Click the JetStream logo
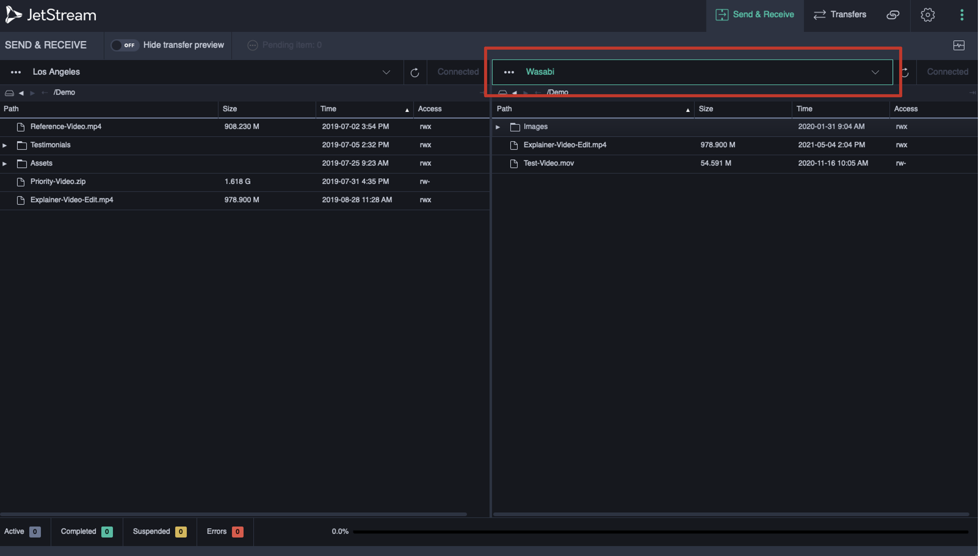980x556 pixels. point(51,15)
